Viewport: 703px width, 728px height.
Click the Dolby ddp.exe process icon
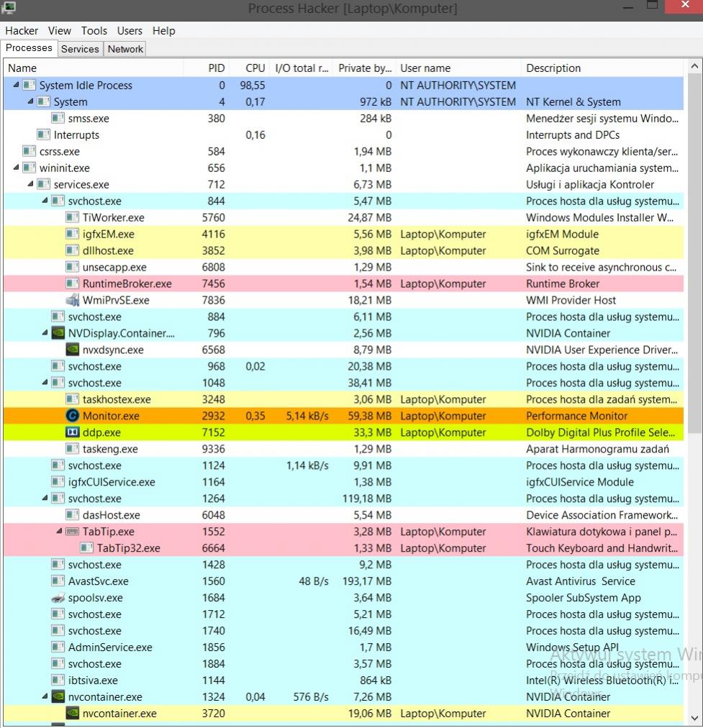[x=72, y=432]
